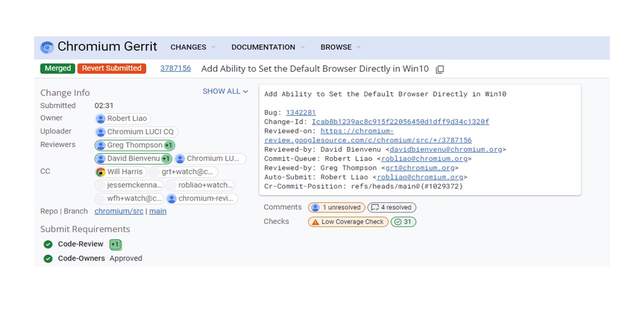
Task: Copy the change subject with the clipboard icon
Action: click(440, 69)
